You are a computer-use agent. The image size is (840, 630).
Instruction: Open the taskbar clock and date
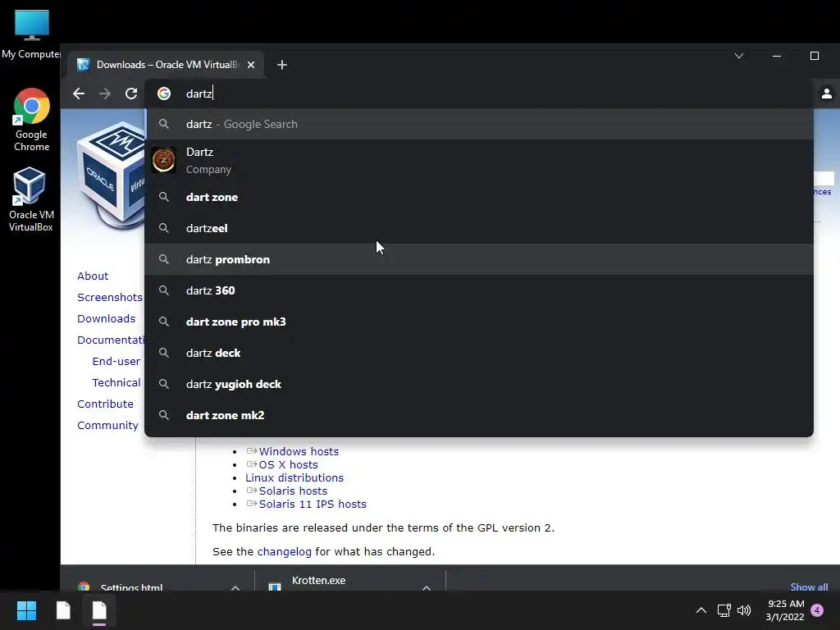click(785, 610)
